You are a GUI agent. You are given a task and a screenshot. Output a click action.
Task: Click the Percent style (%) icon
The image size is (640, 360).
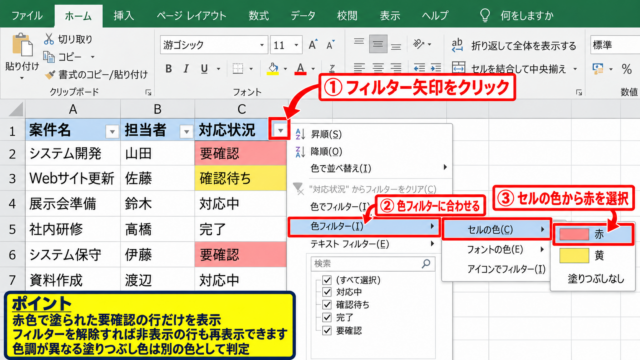627,69
